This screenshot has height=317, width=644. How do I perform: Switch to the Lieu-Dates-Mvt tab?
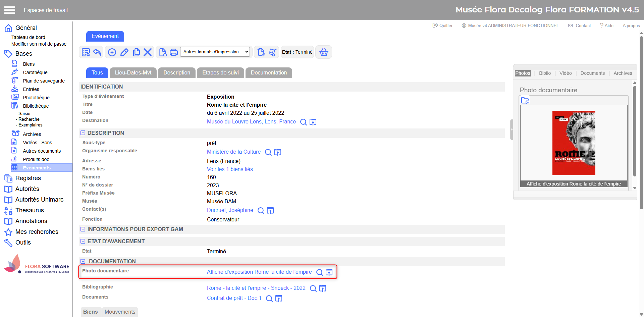[x=133, y=73]
